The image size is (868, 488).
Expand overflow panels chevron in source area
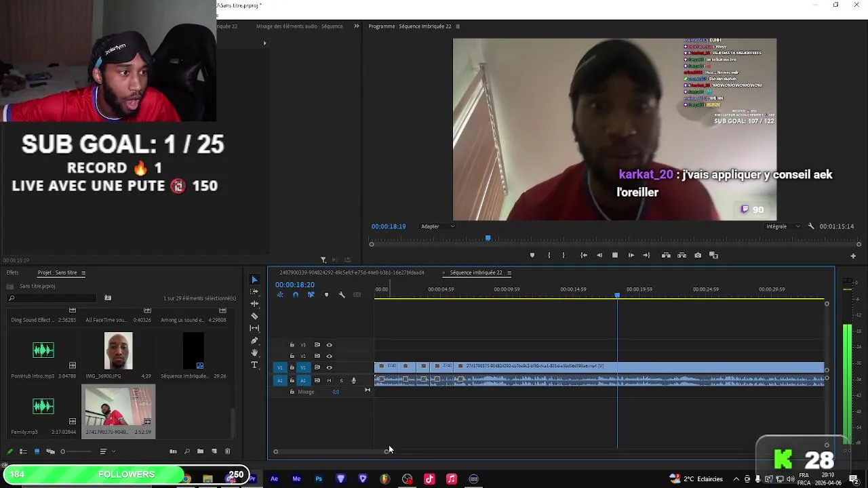click(x=357, y=26)
